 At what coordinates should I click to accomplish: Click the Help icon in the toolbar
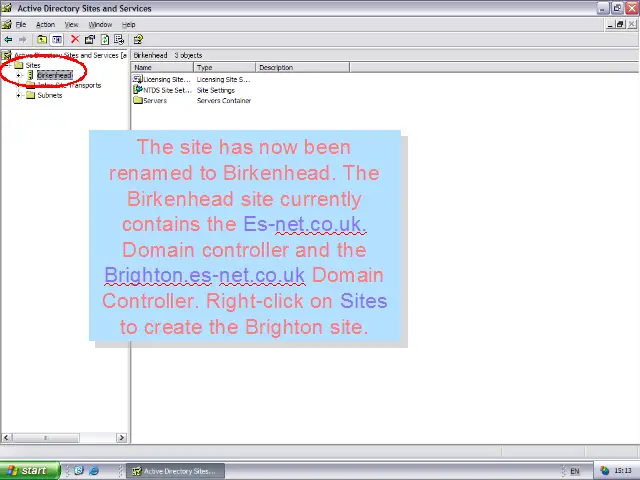click(138, 40)
